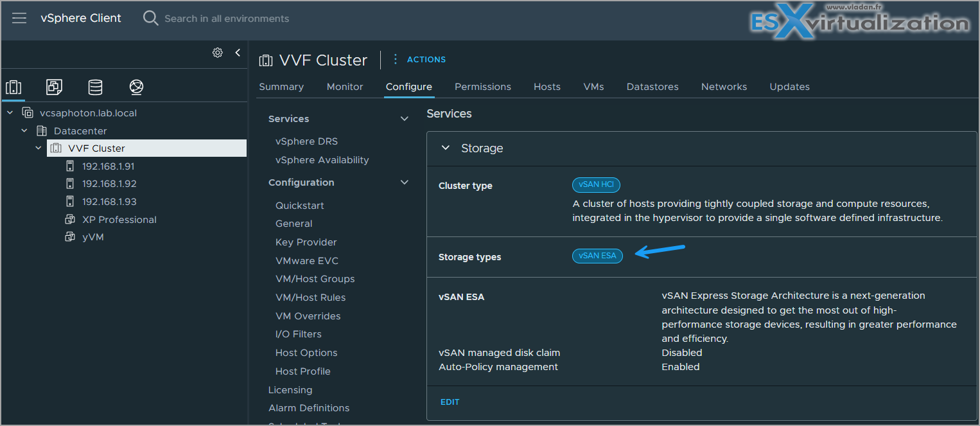Collapse the Services section in Configure menu

(x=405, y=119)
